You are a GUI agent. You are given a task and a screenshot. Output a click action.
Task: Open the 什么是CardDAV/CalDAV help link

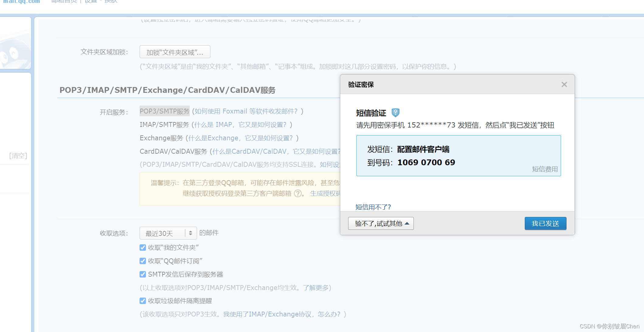pyautogui.click(x=276, y=152)
